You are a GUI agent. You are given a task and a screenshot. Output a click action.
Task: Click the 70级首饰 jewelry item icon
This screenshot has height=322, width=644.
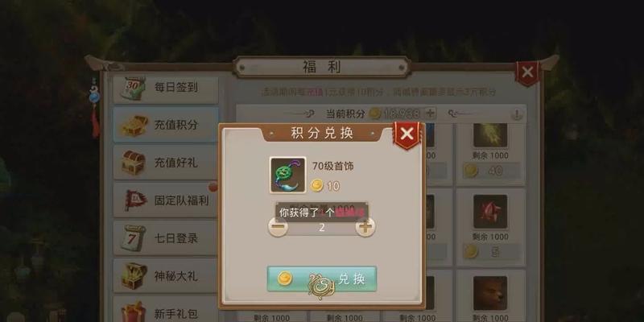coord(287,175)
